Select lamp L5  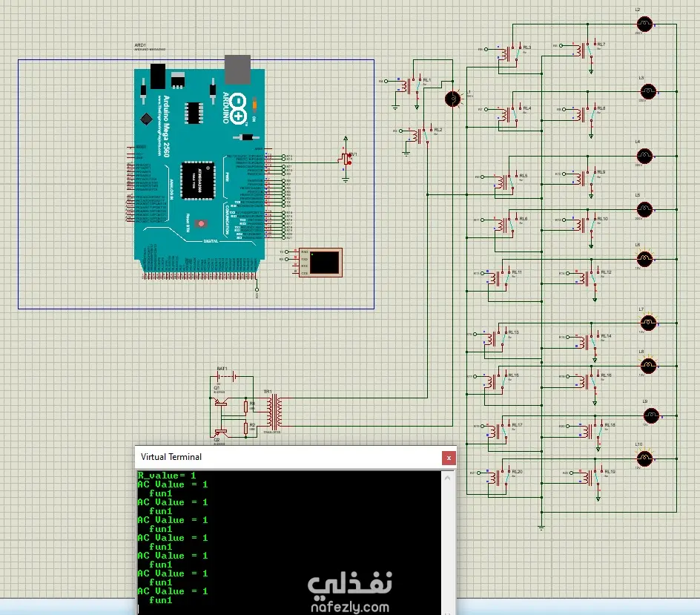coord(644,209)
